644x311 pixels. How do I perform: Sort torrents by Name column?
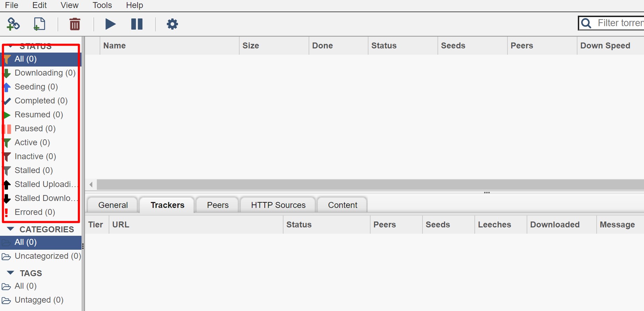click(170, 46)
